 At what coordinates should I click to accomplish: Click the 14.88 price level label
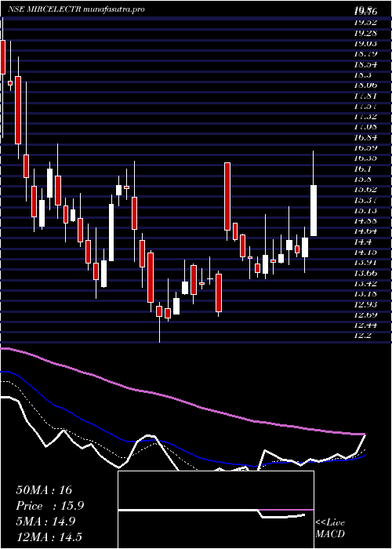[x=365, y=220]
